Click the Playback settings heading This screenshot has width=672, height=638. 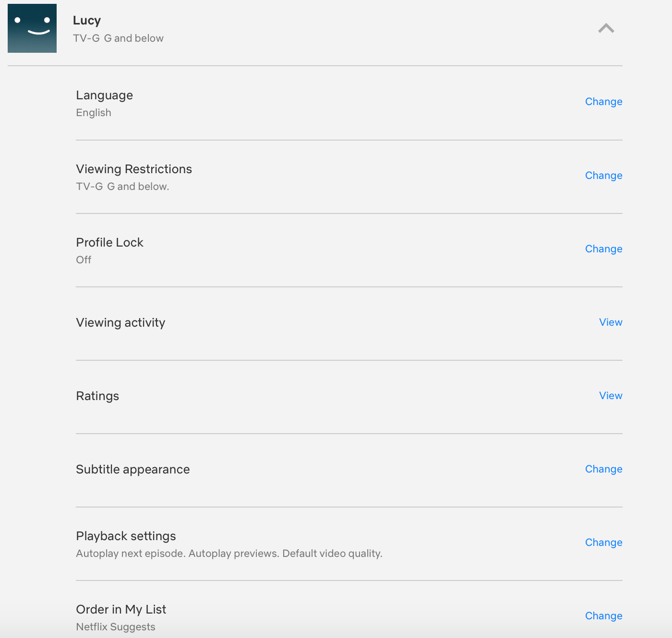click(126, 536)
